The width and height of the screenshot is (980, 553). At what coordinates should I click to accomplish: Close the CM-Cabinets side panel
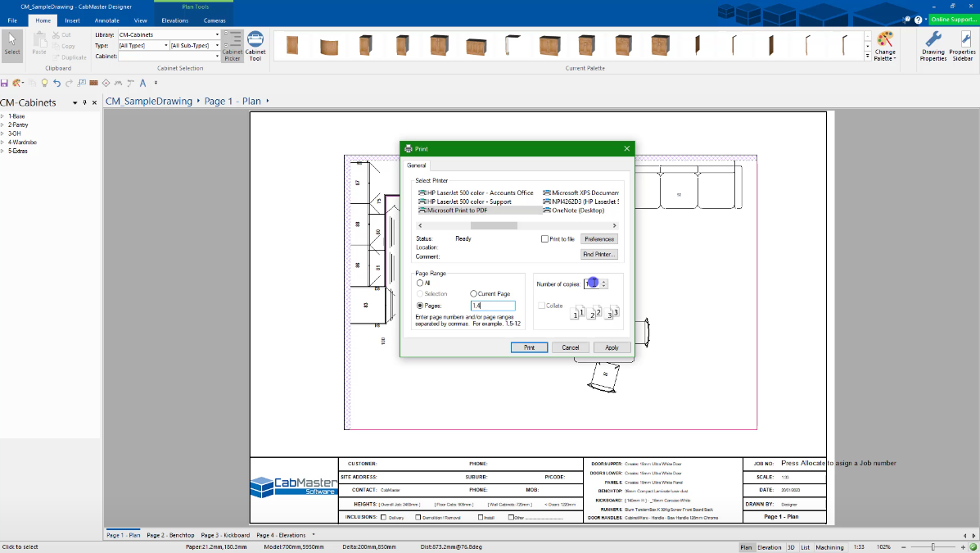click(95, 102)
